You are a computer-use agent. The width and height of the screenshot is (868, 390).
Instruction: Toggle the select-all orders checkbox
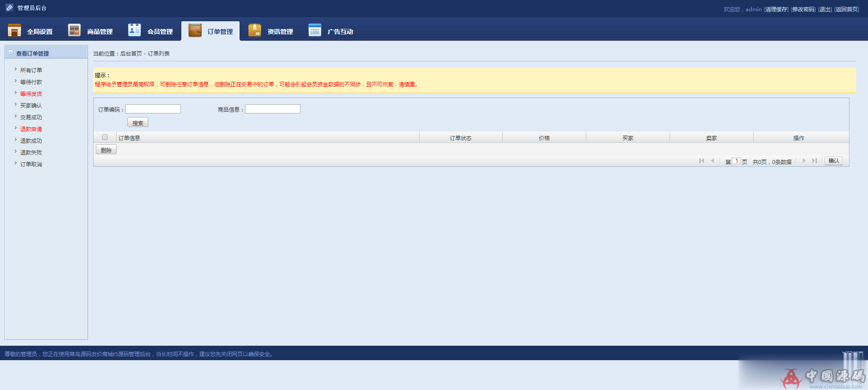tap(105, 137)
